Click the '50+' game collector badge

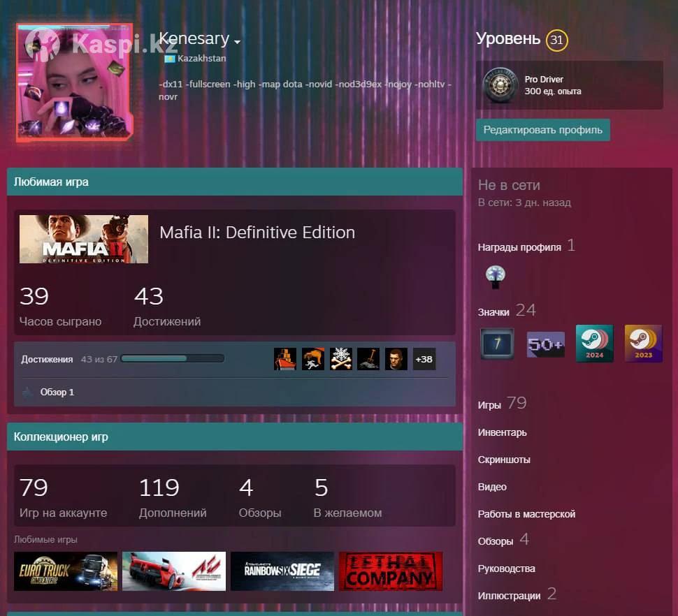pos(546,344)
